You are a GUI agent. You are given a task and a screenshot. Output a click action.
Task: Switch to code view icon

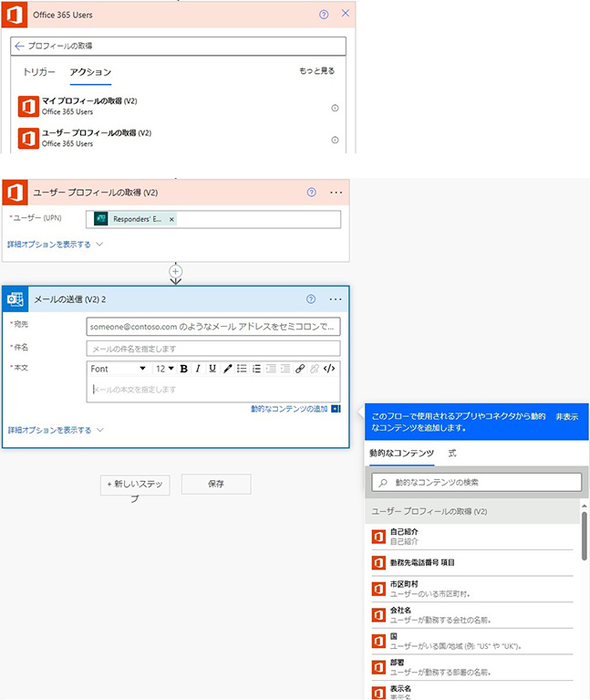[x=329, y=369]
